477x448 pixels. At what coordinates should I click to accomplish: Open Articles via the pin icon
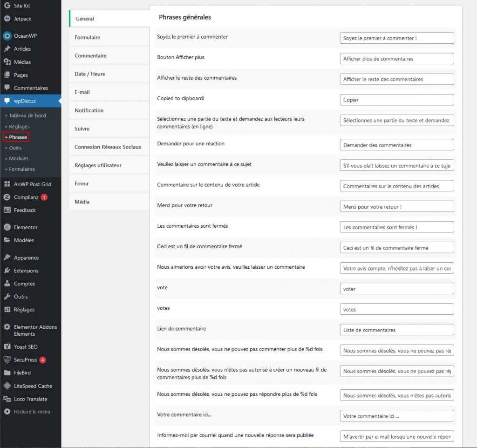coord(7,49)
